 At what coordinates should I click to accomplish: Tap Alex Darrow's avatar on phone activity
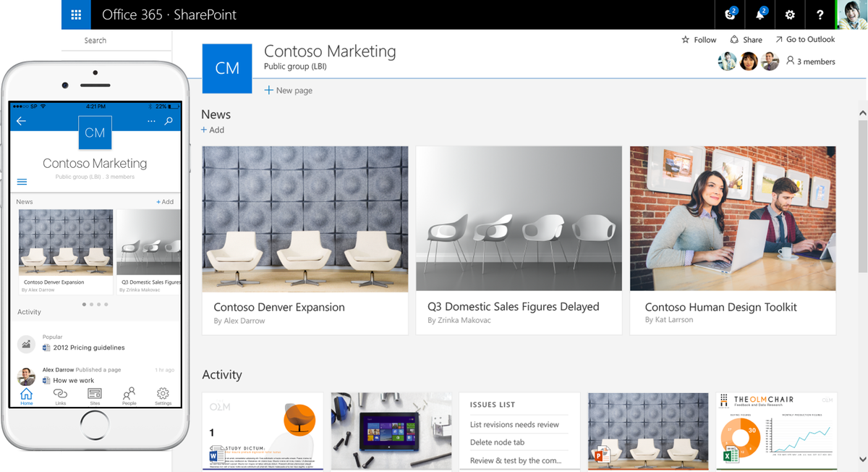(27, 376)
